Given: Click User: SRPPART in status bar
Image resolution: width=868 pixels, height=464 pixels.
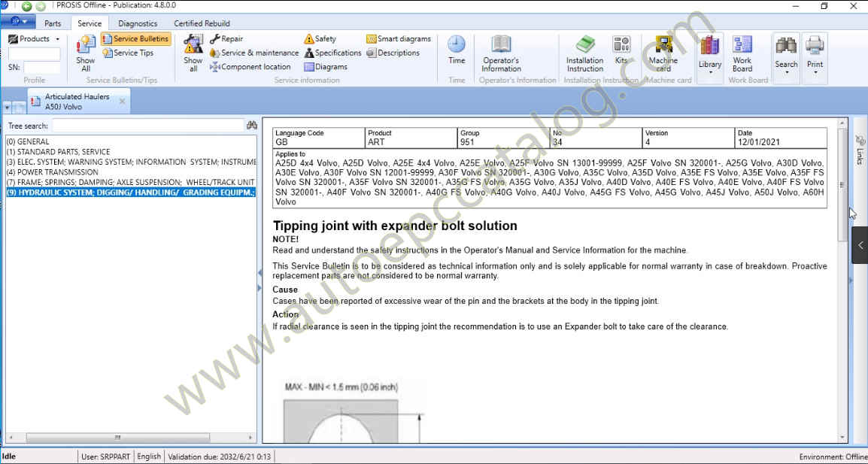Looking at the screenshot, I should 106,456.
